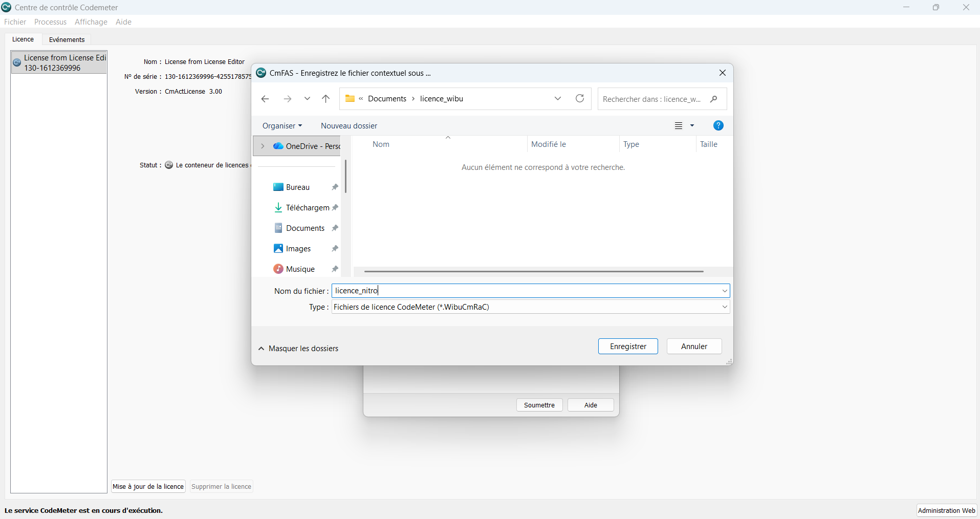Click the sidebar vertical scrollbar
The image size is (980, 519).
point(346,177)
